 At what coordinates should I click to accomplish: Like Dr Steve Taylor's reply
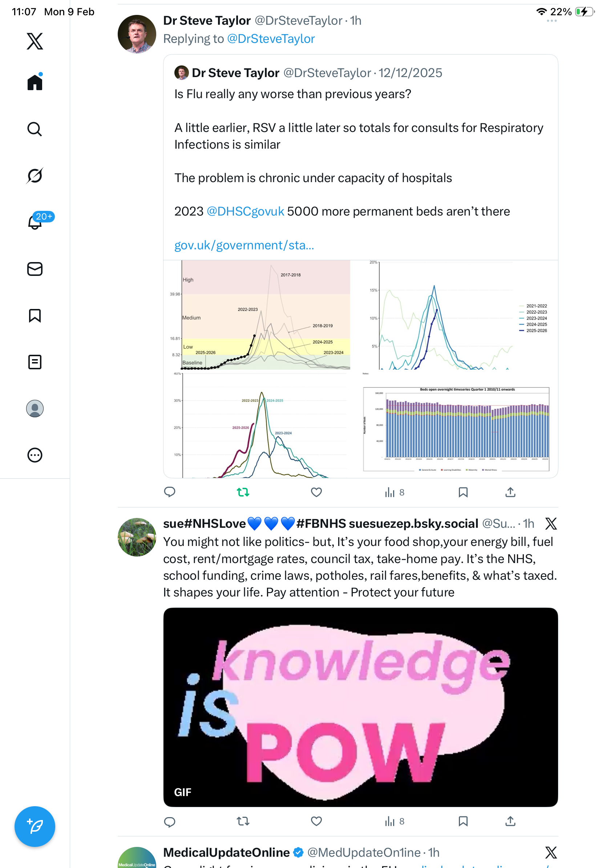[x=316, y=492]
